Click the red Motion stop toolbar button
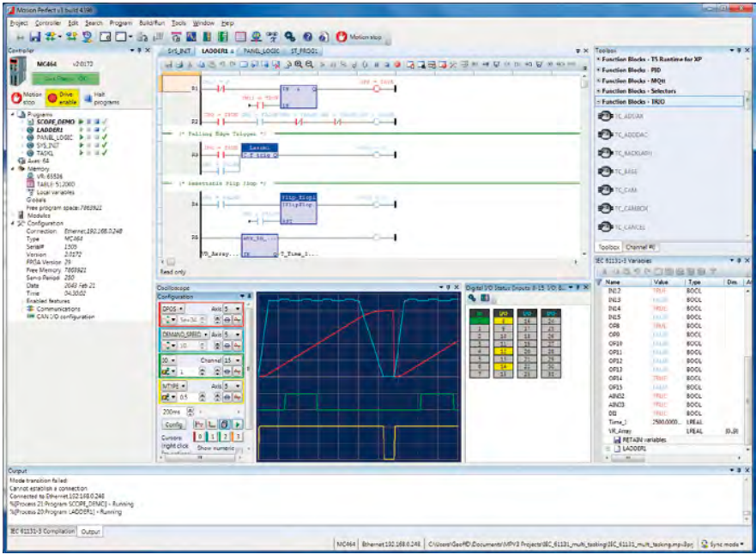 [360, 37]
